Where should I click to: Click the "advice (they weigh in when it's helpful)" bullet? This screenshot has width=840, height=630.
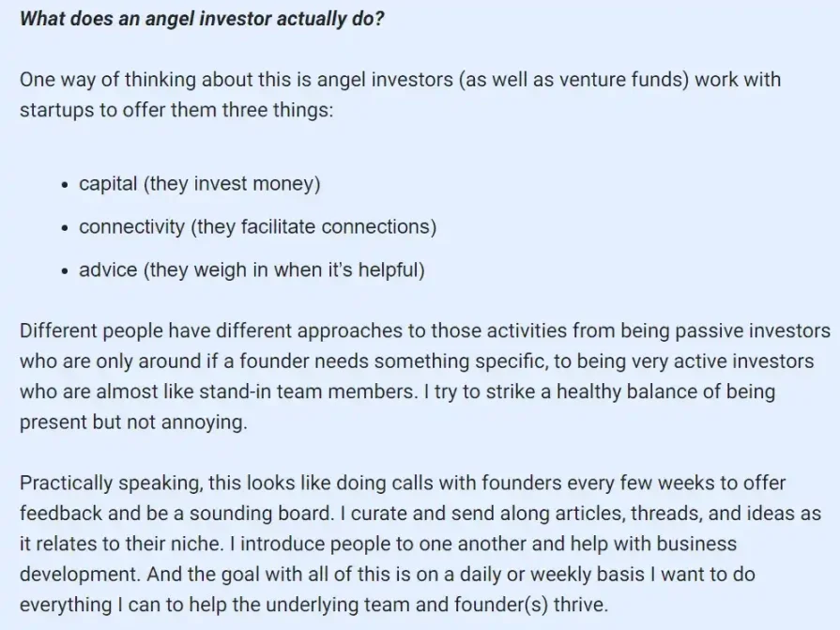252,270
